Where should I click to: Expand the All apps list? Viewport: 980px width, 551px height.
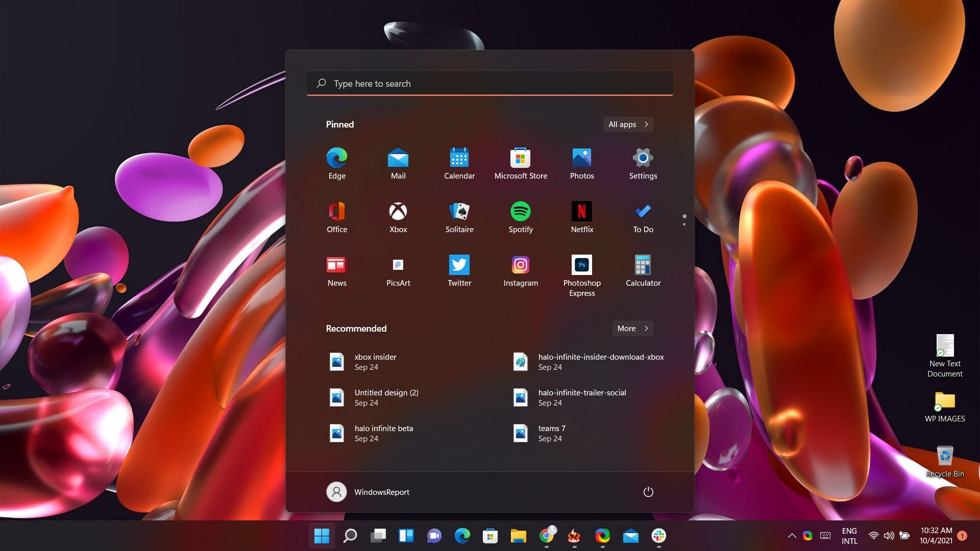pos(628,124)
